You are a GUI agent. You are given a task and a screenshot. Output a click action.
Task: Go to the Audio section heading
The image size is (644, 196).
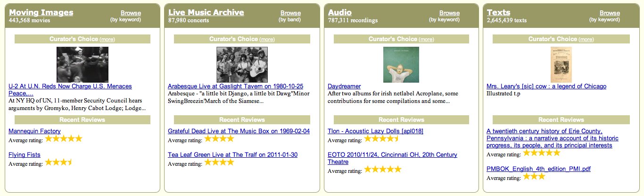point(339,12)
